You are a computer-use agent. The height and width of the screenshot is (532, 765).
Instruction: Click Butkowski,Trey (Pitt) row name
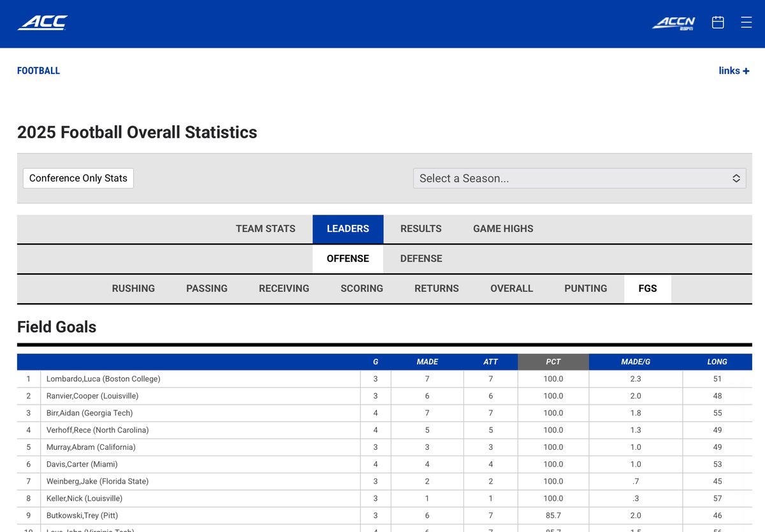point(82,516)
